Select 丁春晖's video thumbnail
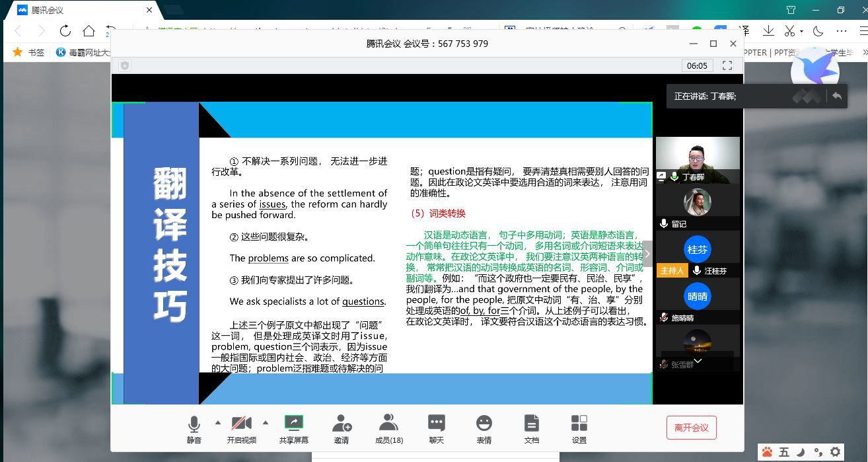The height and width of the screenshot is (462, 868). tap(698, 160)
